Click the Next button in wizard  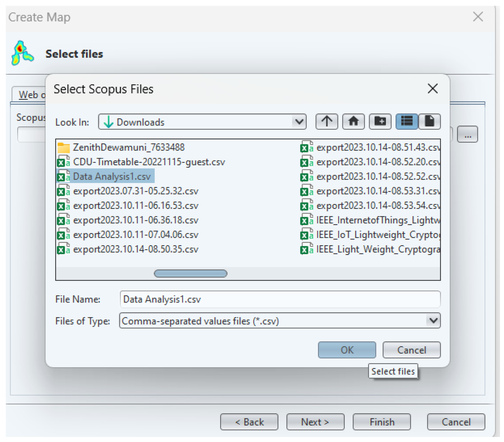tap(315, 422)
